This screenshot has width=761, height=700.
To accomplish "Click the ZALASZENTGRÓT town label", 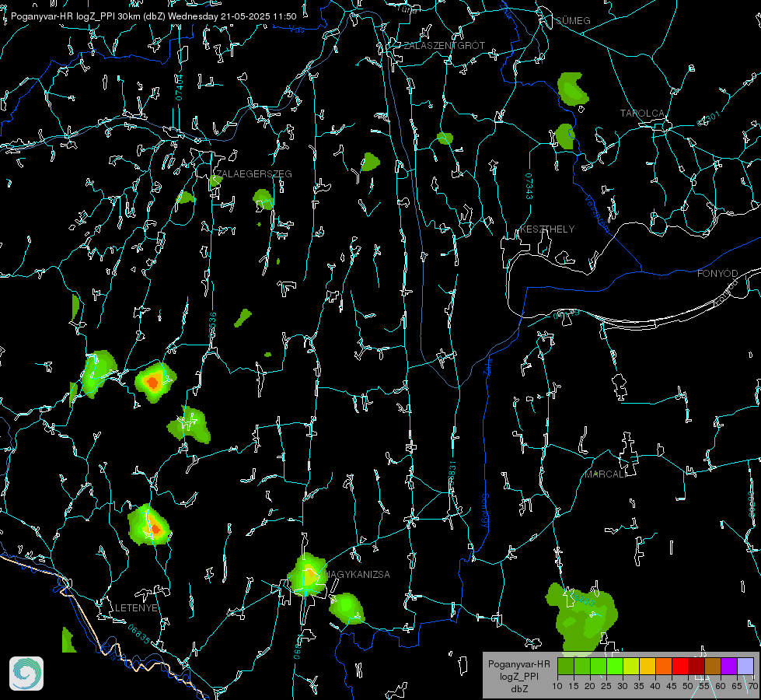I will click(x=444, y=45).
